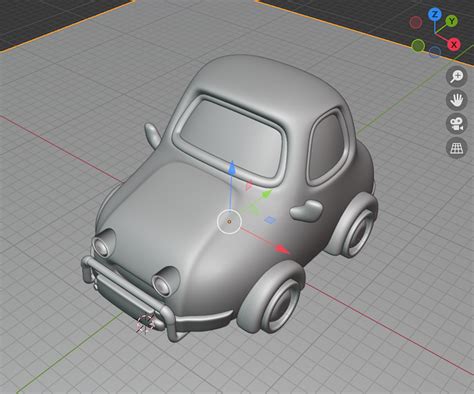Click the red plane handle of move gizmo

coord(249,185)
